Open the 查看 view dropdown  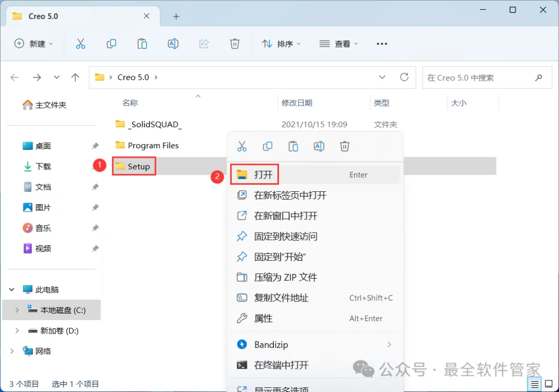[x=339, y=44]
